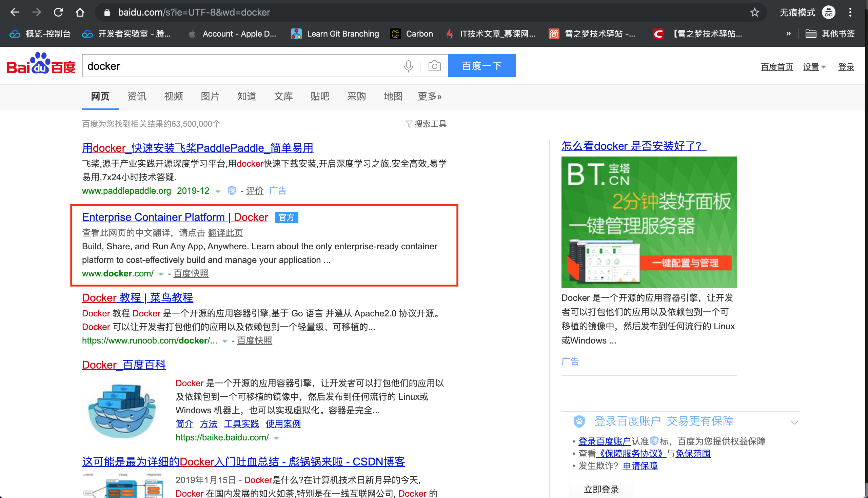Bookmark this page with the star icon
This screenshot has width=868, height=498.
click(754, 13)
